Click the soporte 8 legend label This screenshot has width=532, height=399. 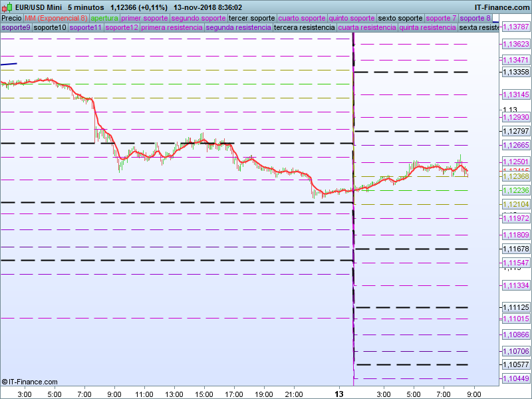[x=475, y=18]
